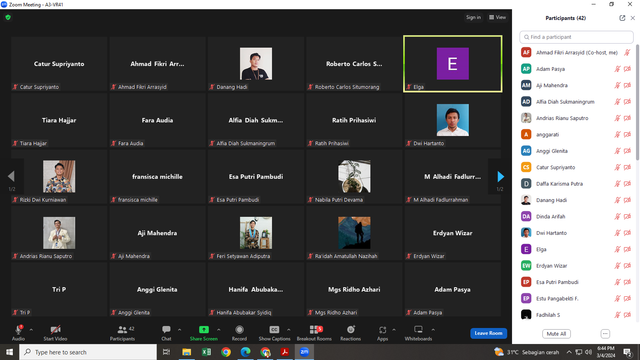Start video with the camera icon

[56, 330]
